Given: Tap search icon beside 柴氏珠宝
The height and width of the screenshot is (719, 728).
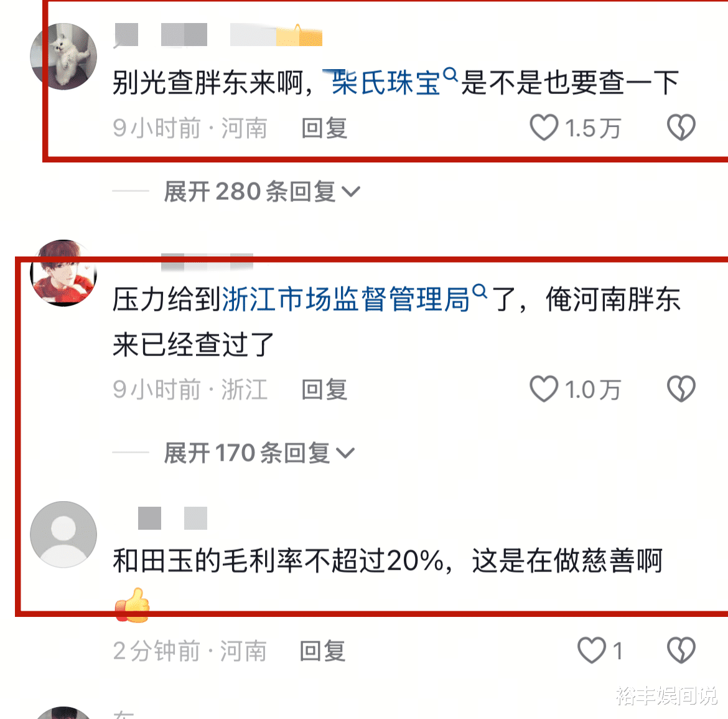Looking at the screenshot, I should click(450, 75).
